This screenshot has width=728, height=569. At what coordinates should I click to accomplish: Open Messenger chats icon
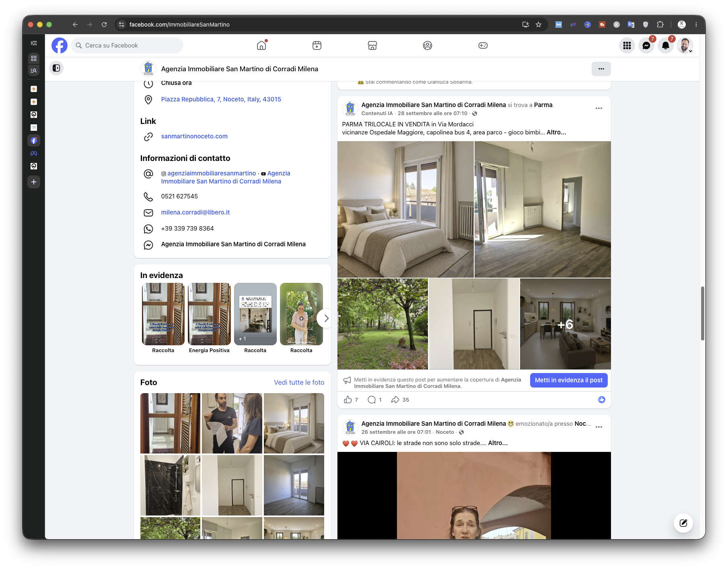646,45
